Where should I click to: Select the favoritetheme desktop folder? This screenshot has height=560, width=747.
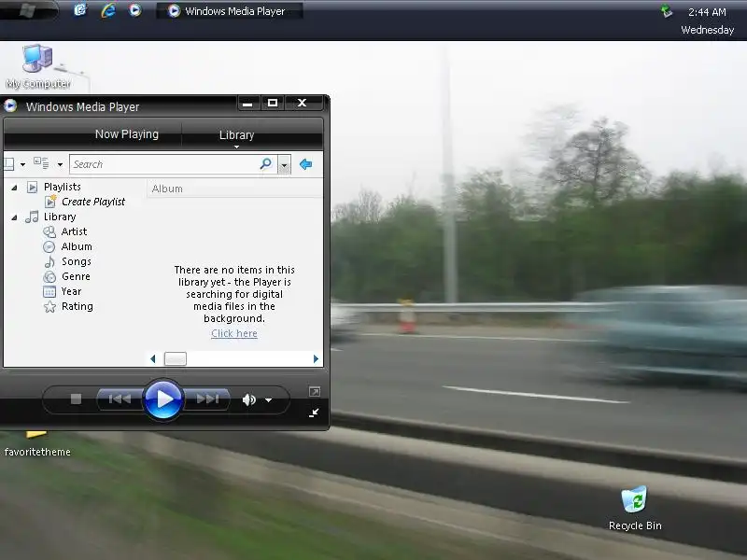37,444
